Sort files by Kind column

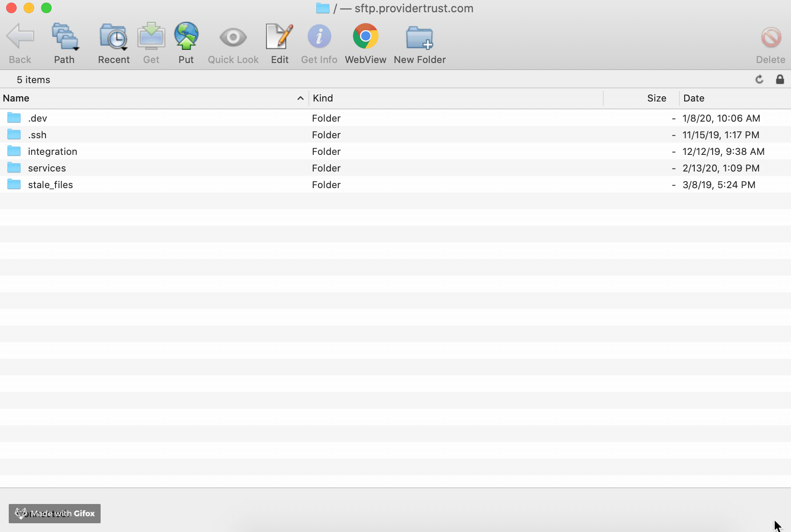click(456, 98)
